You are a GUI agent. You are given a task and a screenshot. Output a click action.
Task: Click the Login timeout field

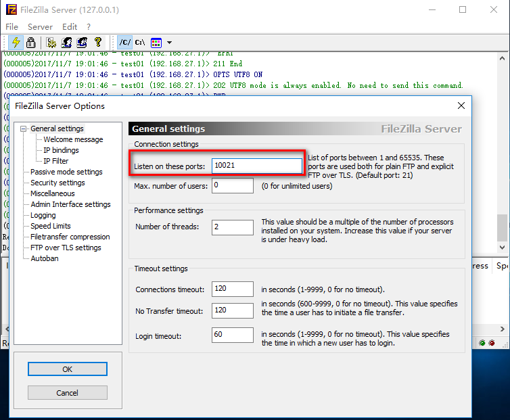tap(233, 335)
